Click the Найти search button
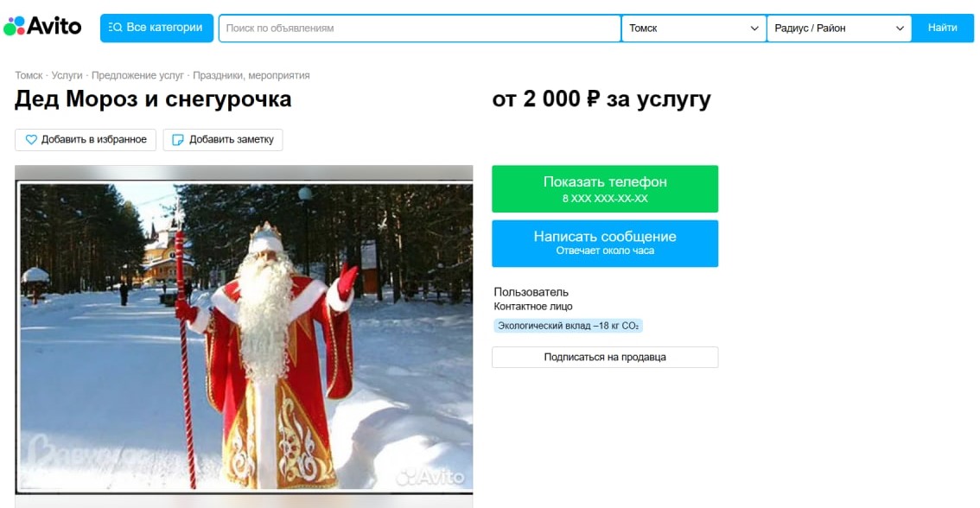The width and height of the screenshot is (980, 508). pyautogui.click(x=943, y=29)
